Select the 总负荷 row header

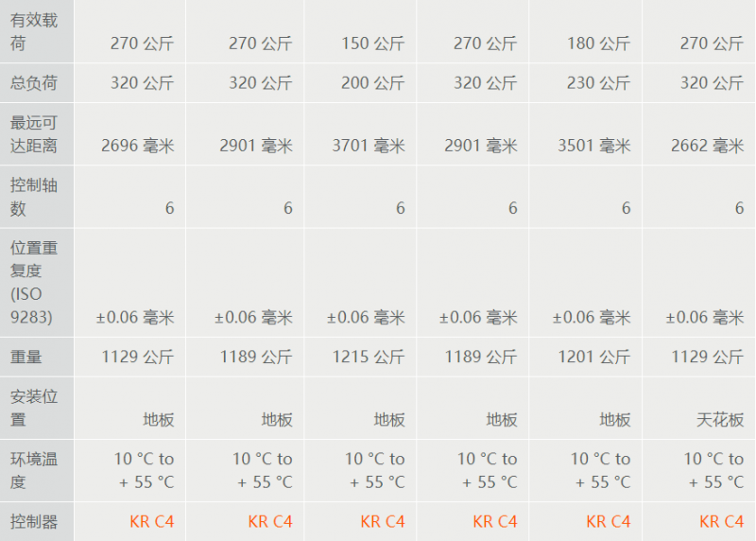(x=37, y=83)
